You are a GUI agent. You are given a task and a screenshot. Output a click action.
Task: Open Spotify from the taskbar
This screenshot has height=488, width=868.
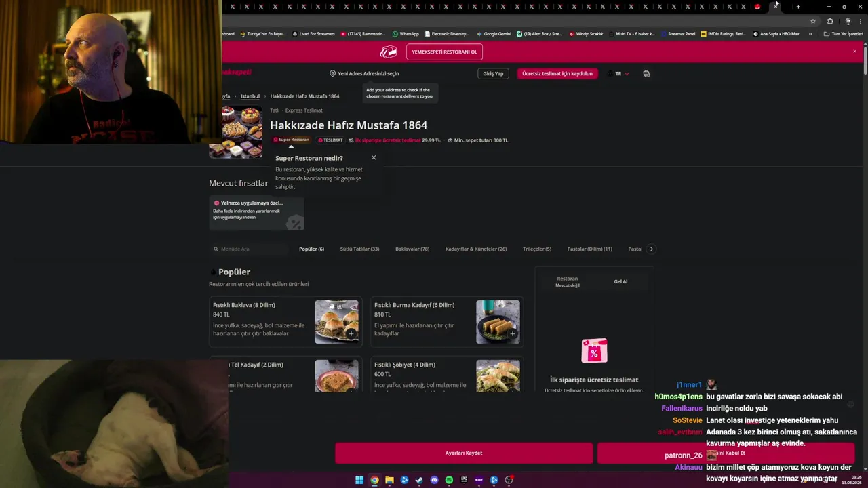coord(449,480)
